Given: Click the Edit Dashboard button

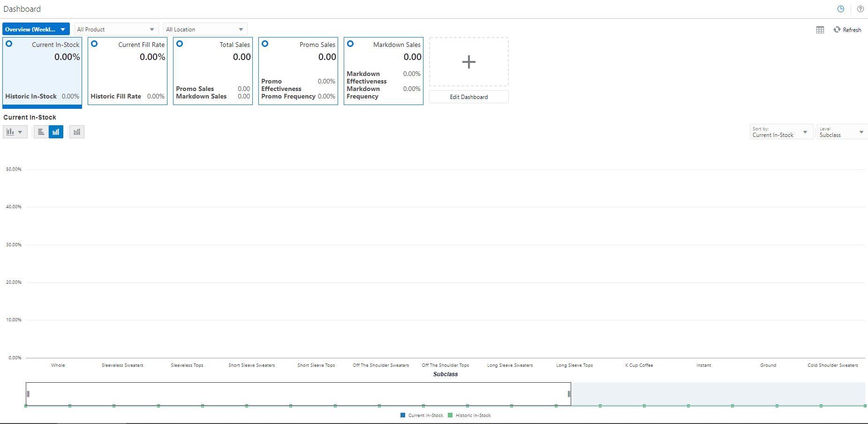Looking at the screenshot, I should click(x=468, y=97).
